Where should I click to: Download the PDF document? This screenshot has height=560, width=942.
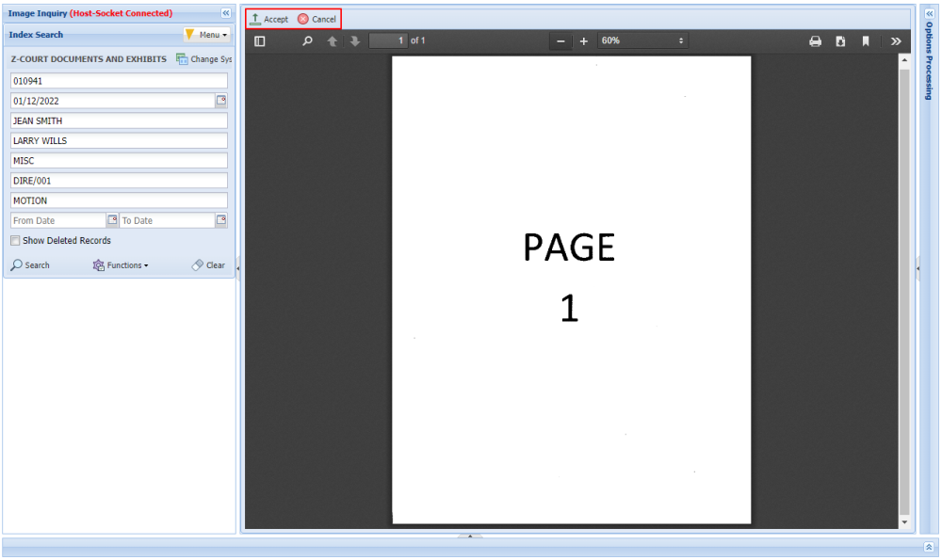click(840, 41)
